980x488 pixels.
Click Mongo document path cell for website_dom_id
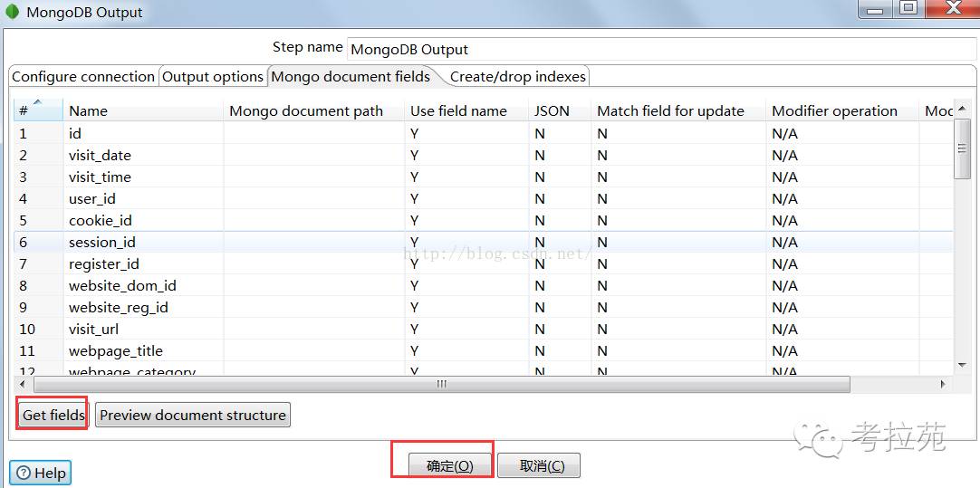point(313,285)
